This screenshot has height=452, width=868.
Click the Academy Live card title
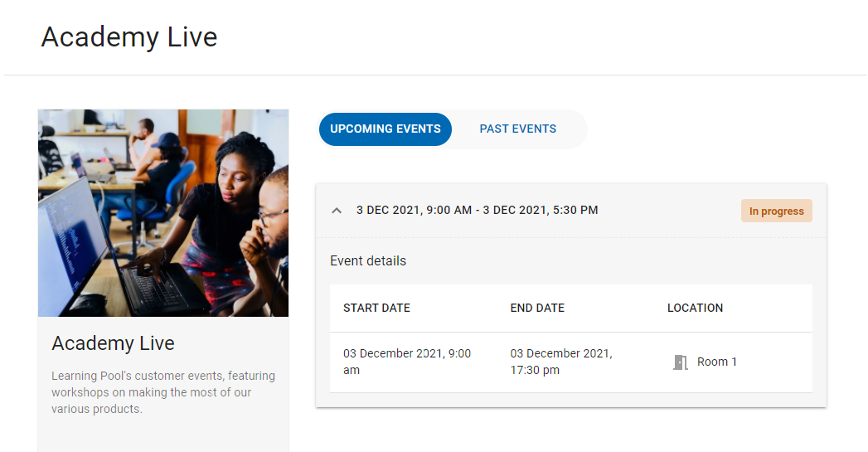[x=113, y=343]
